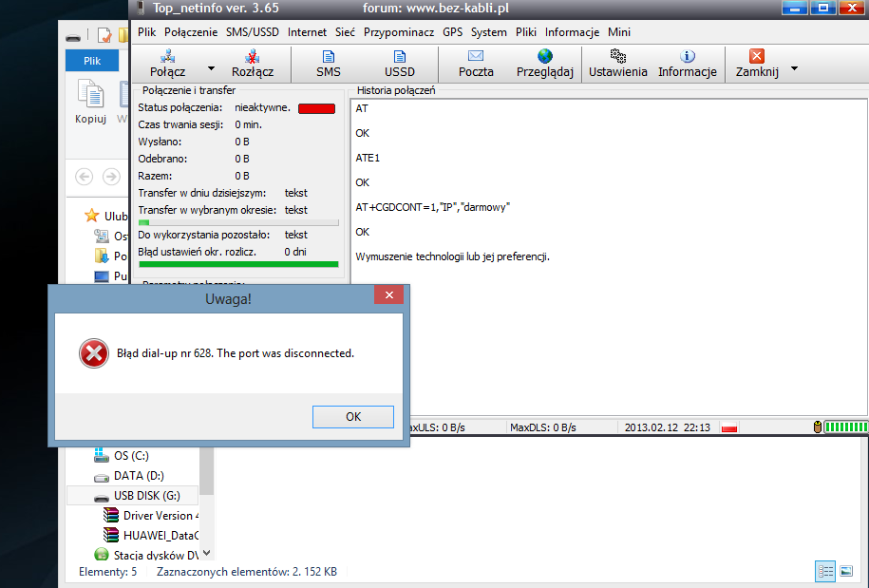
Task: Open the USSD tool from toolbar
Action: (x=399, y=57)
